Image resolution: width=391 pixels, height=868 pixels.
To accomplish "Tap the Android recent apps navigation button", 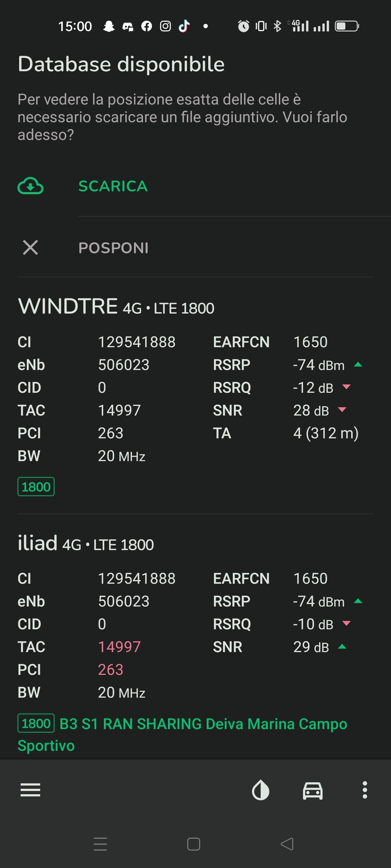I will (100, 844).
